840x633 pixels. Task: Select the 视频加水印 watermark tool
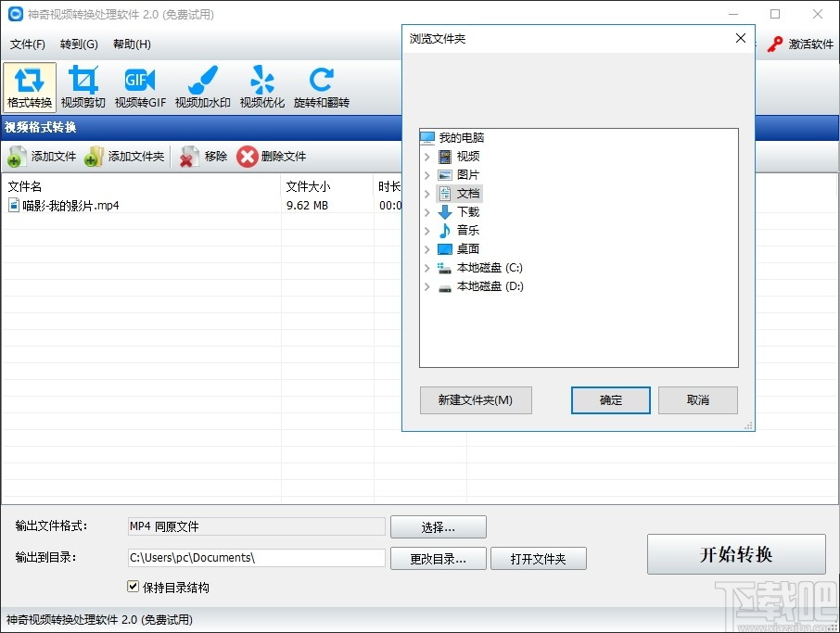click(x=202, y=86)
